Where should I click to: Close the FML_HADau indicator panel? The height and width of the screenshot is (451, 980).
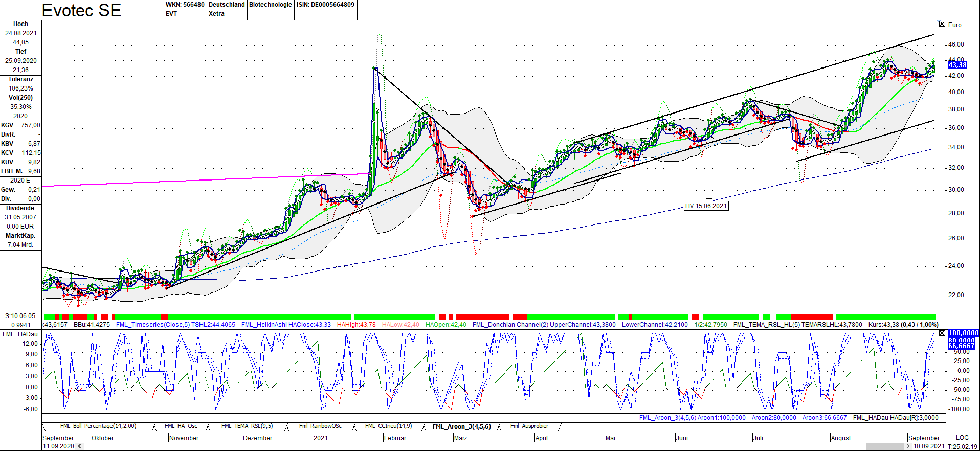[942, 333]
